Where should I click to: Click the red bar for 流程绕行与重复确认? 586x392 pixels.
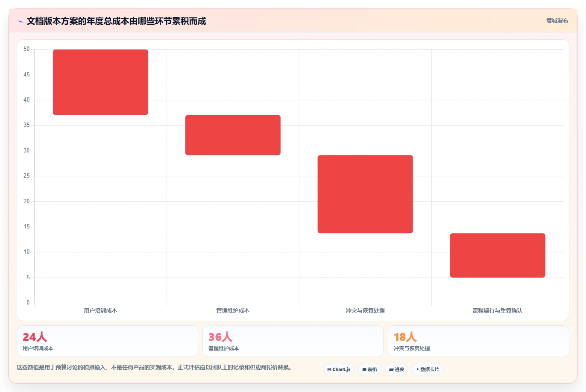click(x=498, y=255)
